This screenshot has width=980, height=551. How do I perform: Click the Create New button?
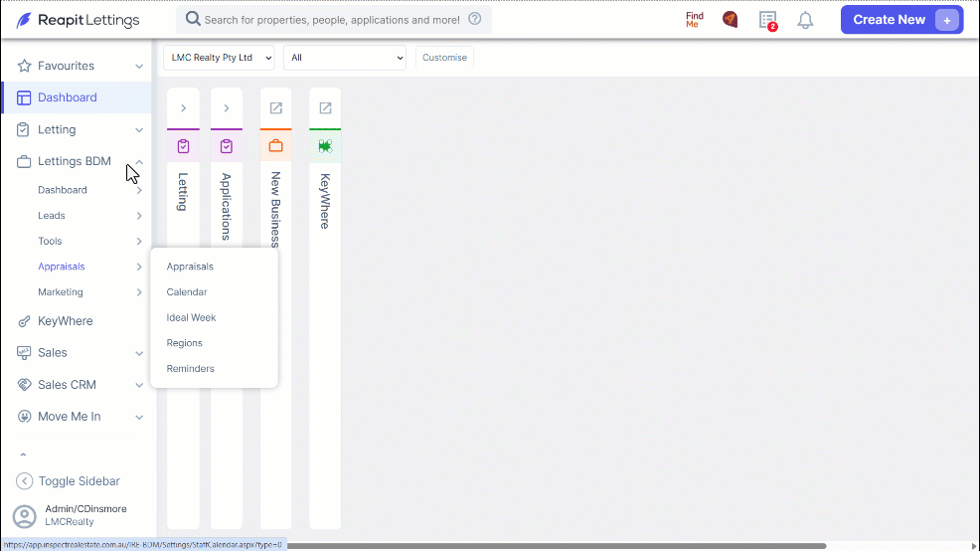tap(901, 19)
